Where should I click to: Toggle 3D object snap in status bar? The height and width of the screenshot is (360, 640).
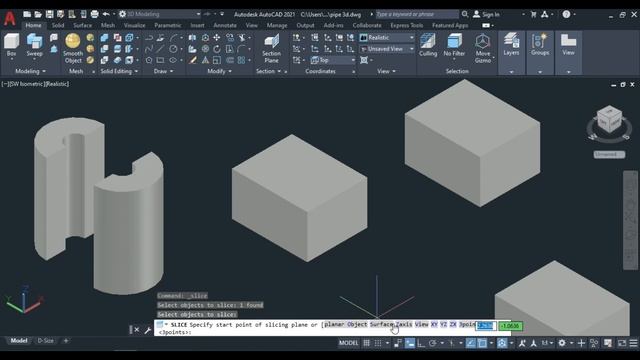(502, 343)
